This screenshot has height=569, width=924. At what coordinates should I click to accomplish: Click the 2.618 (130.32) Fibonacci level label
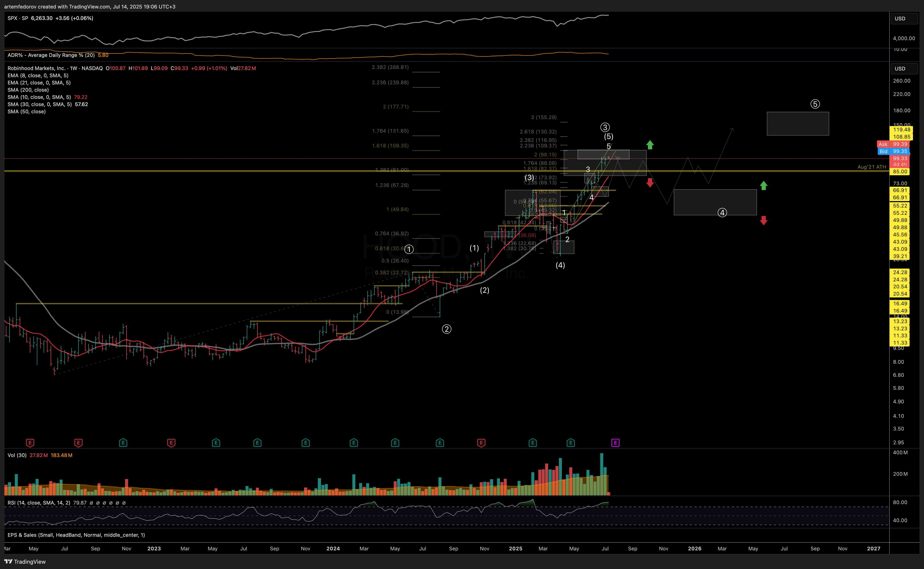(x=538, y=132)
